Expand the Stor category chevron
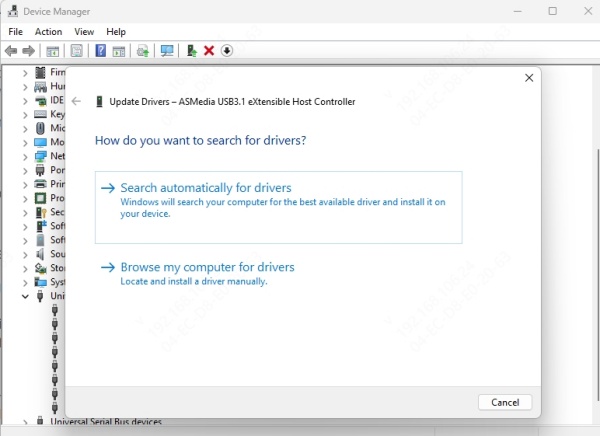Screen dimensions: 600x436 [x=25, y=269]
